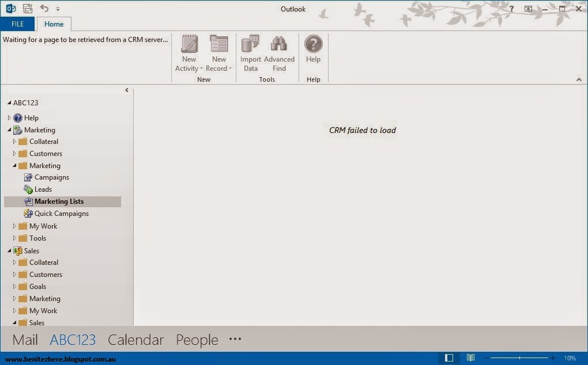Expand the Help tree node arrow

point(9,117)
